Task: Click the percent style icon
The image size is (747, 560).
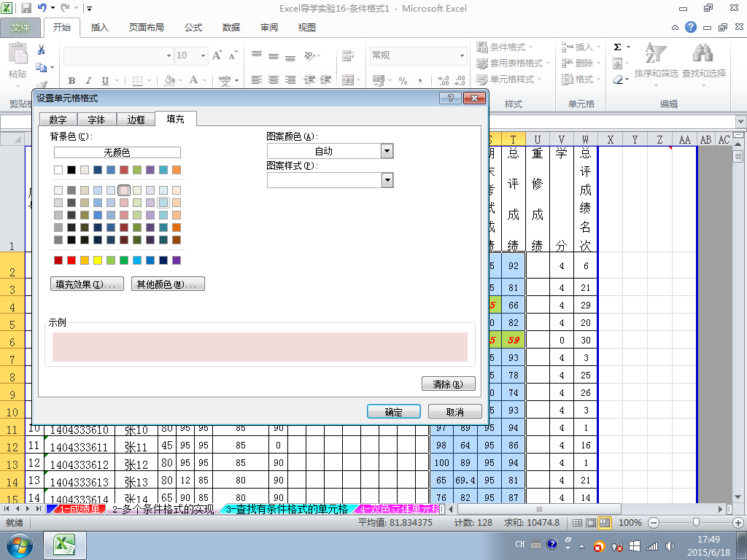Action: [x=403, y=80]
